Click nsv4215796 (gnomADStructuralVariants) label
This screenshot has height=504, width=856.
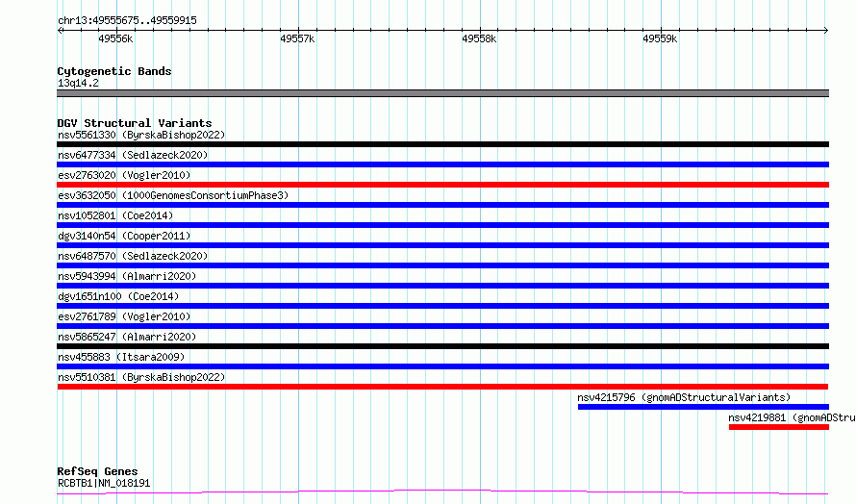pos(684,397)
